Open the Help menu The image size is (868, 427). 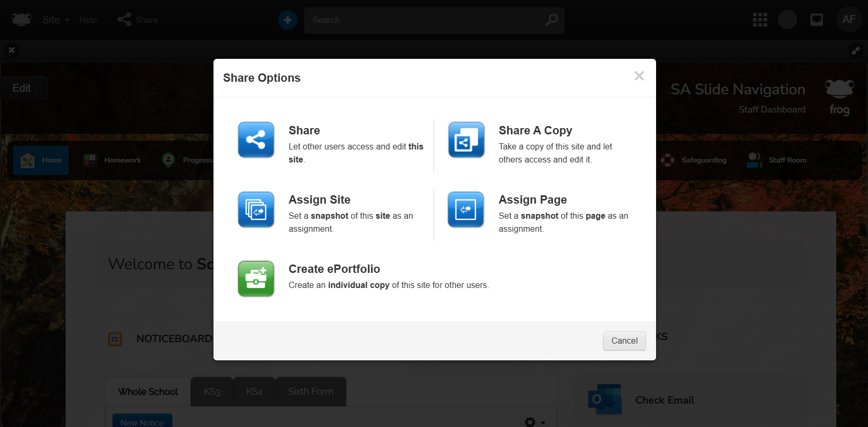[x=88, y=20]
